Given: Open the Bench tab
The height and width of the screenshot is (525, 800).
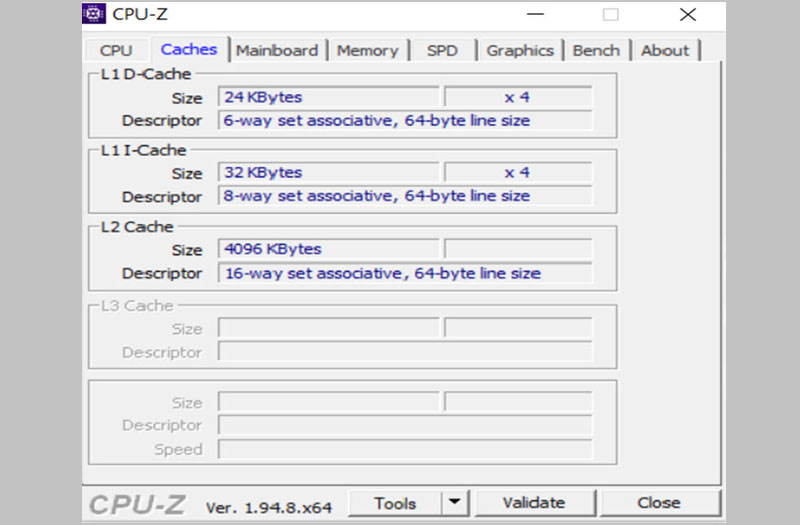Looking at the screenshot, I should click(596, 51).
